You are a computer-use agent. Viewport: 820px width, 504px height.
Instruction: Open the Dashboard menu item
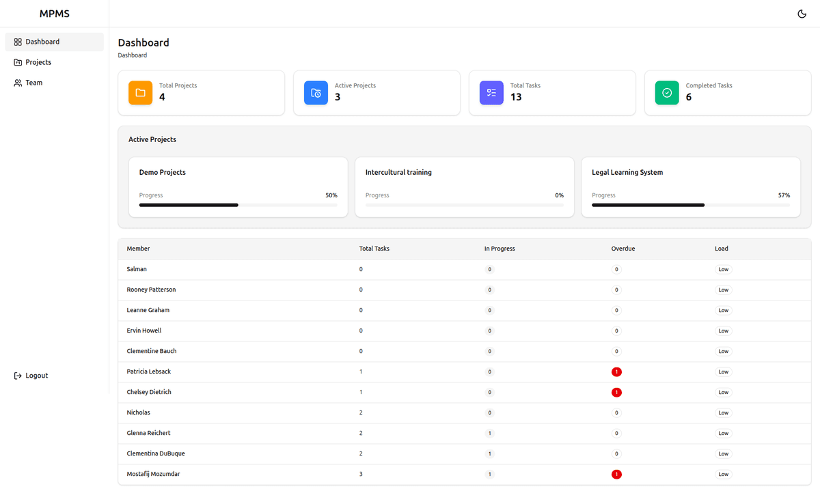[55, 42]
